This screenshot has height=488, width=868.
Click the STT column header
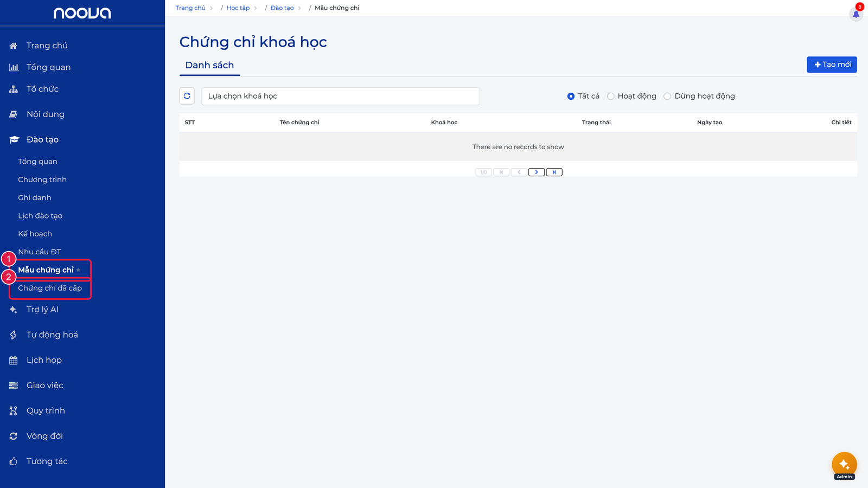coord(190,123)
